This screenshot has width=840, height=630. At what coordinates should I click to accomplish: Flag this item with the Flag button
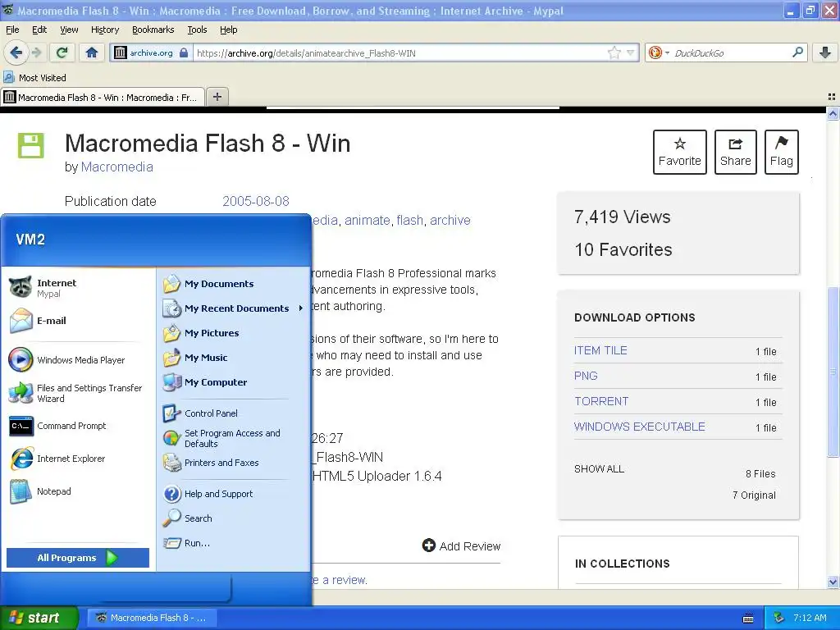pos(782,152)
